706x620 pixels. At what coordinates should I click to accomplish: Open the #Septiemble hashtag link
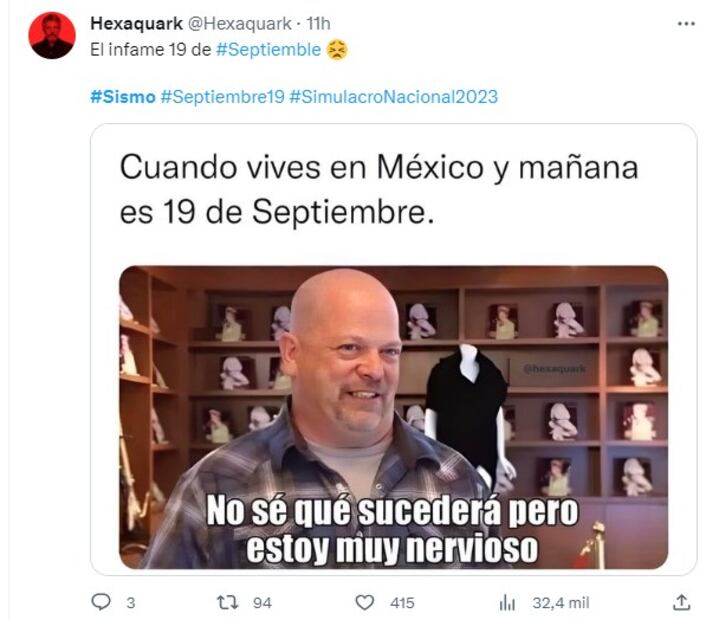(x=268, y=50)
